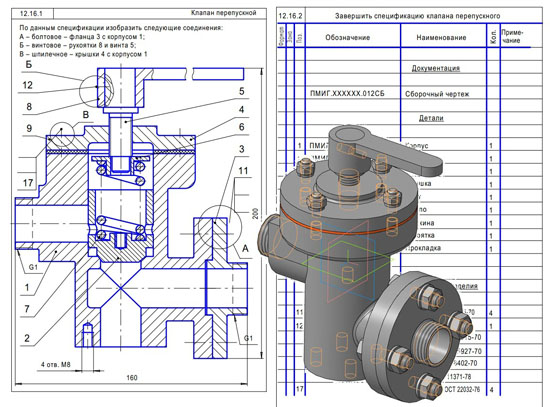Click the task number 12.16.1 label
The width and height of the screenshot is (550, 407).
tap(31, 13)
